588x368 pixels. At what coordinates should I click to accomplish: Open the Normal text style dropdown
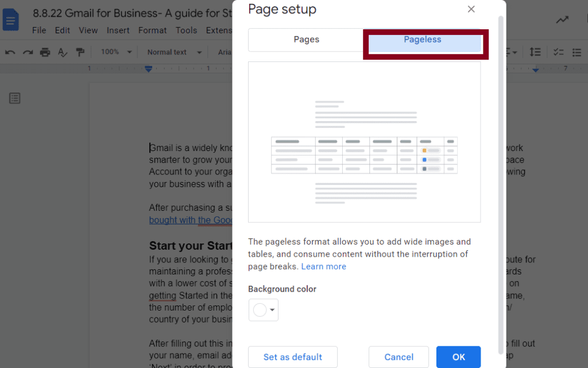(175, 52)
